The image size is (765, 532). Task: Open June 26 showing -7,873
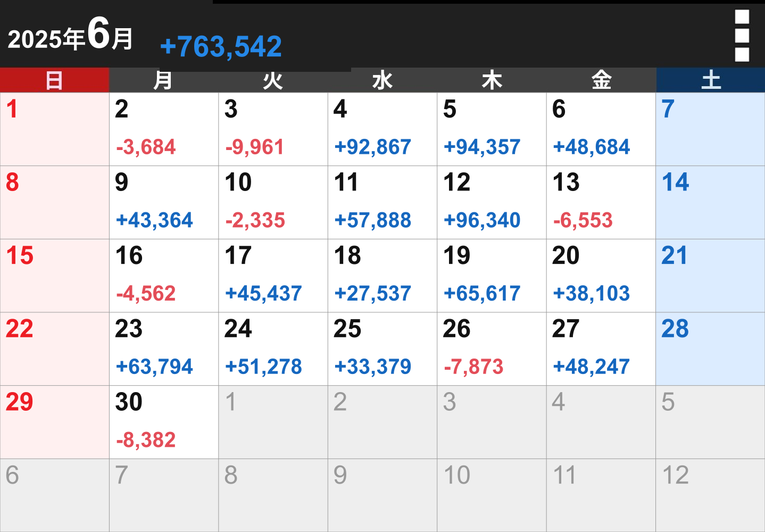click(x=492, y=349)
